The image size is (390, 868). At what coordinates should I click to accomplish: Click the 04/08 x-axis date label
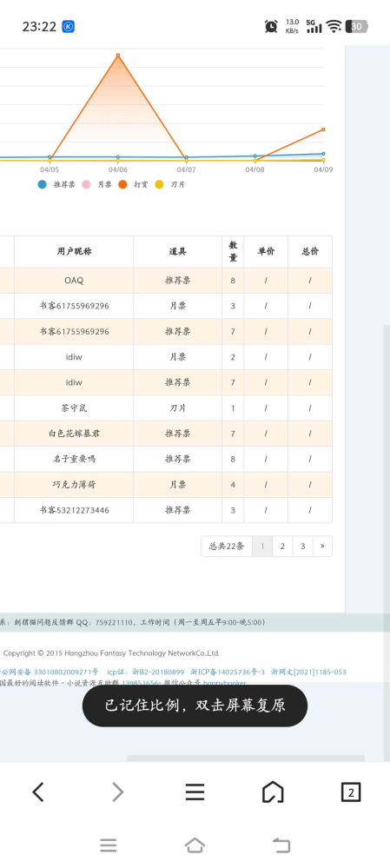[x=255, y=169]
